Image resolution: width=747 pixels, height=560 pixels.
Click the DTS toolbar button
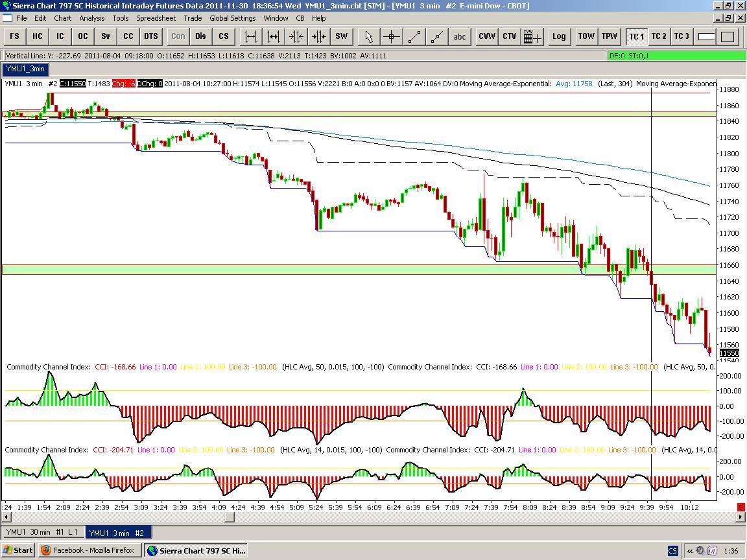pos(151,36)
